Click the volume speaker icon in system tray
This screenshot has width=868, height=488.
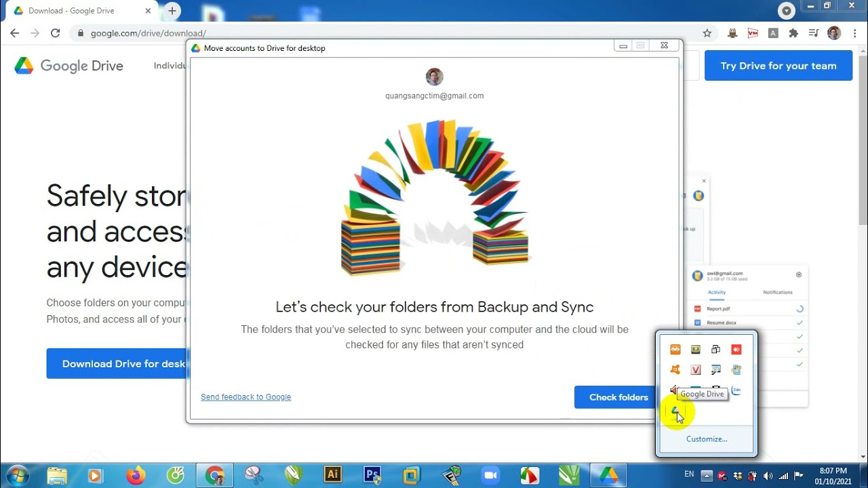click(768, 476)
